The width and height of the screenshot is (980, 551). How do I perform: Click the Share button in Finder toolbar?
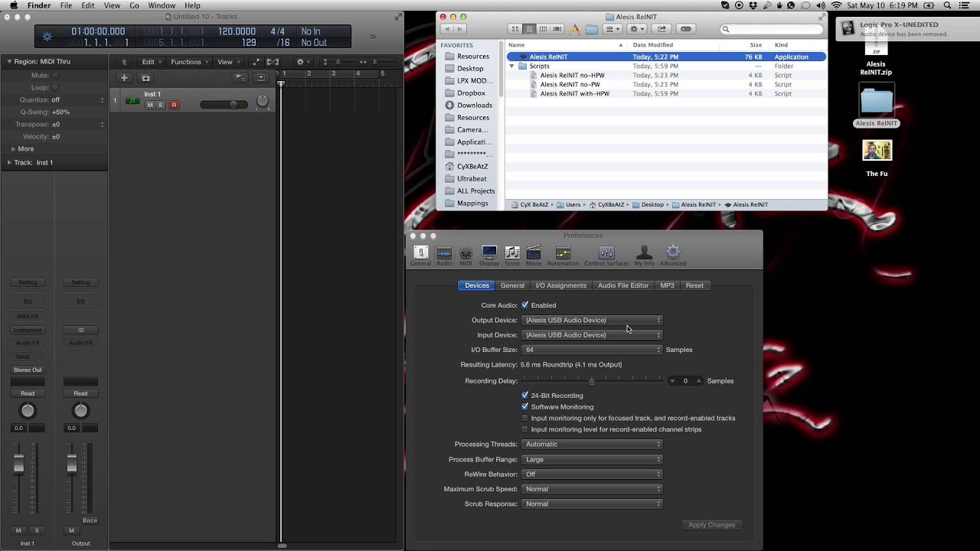661,29
